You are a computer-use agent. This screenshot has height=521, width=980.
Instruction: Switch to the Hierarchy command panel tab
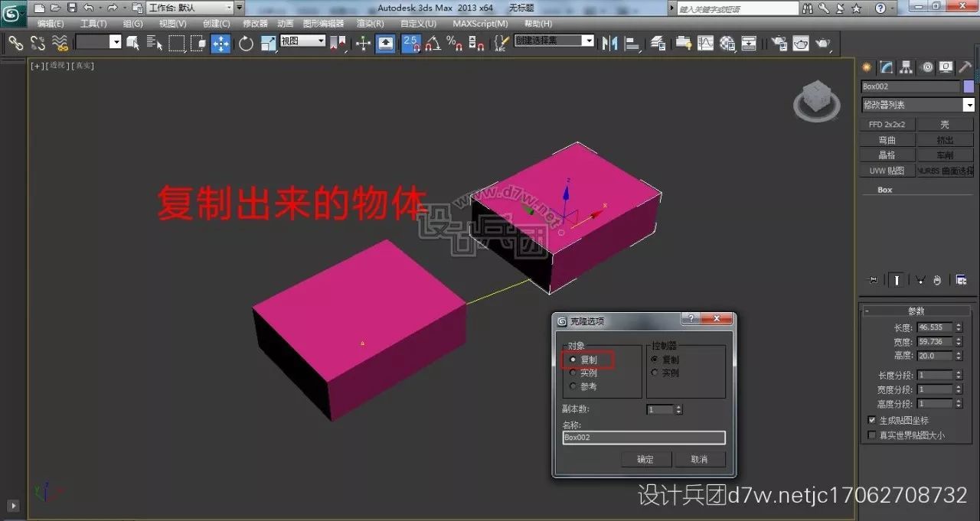tap(906, 67)
